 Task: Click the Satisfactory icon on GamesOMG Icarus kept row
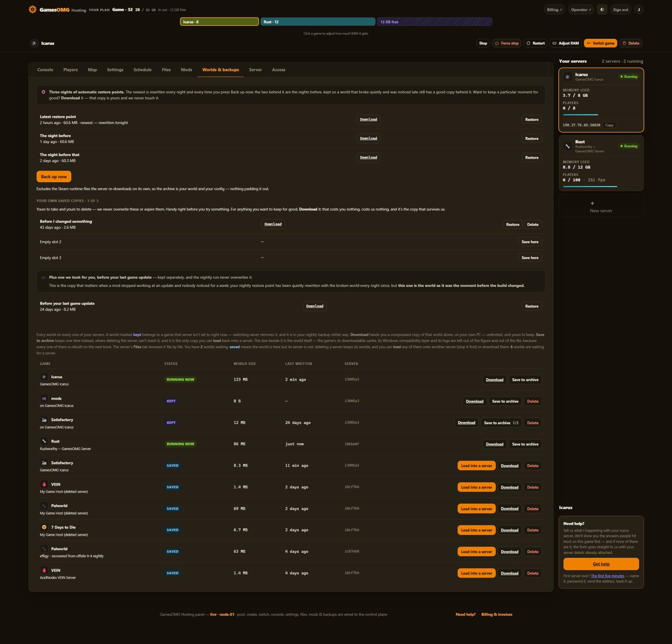click(x=44, y=419)
